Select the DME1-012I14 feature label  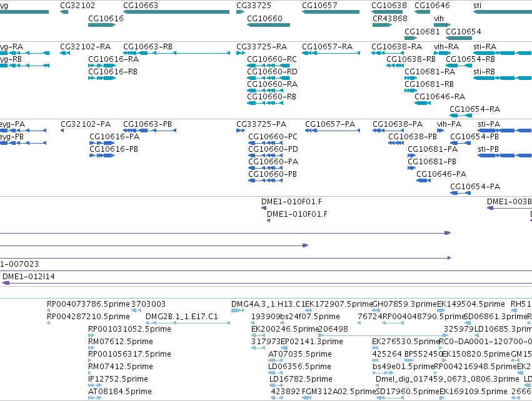click(29, 277)
